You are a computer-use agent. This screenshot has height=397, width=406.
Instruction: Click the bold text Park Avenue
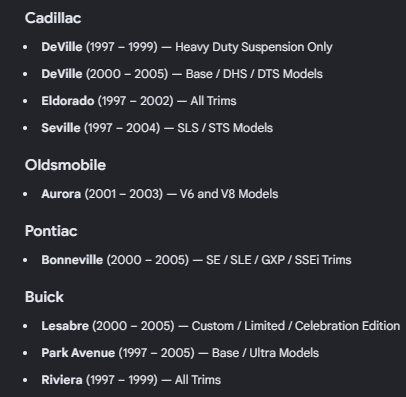point(78,353)
